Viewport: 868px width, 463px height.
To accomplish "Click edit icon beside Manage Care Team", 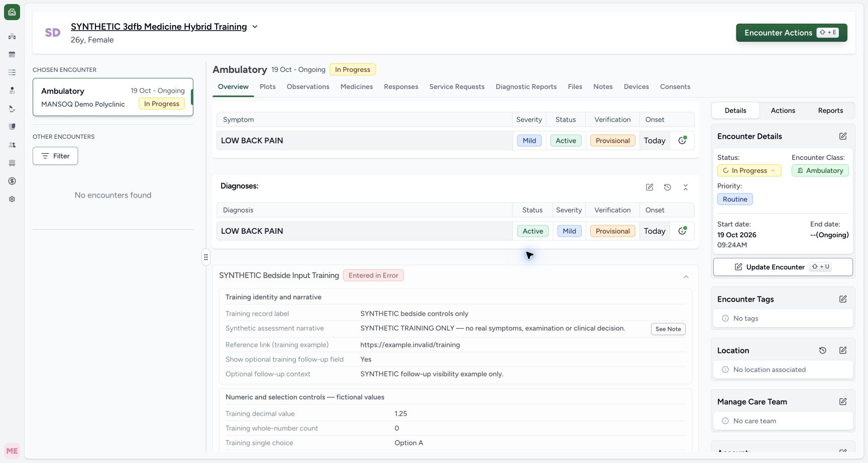I will coord(843,402).
